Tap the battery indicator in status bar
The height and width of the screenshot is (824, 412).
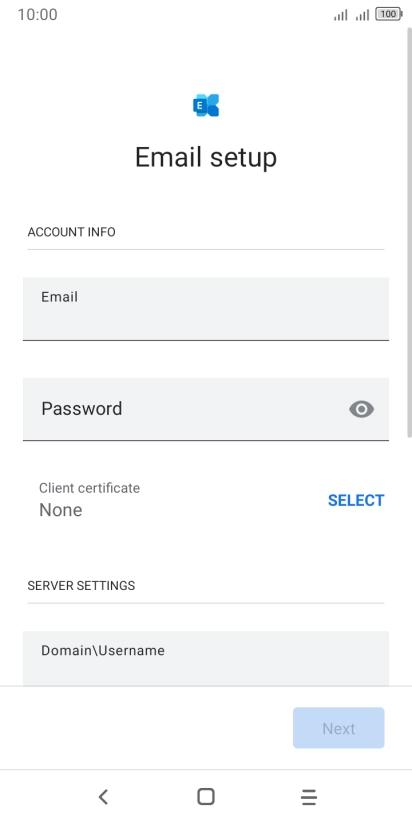[x=389, y=15]
